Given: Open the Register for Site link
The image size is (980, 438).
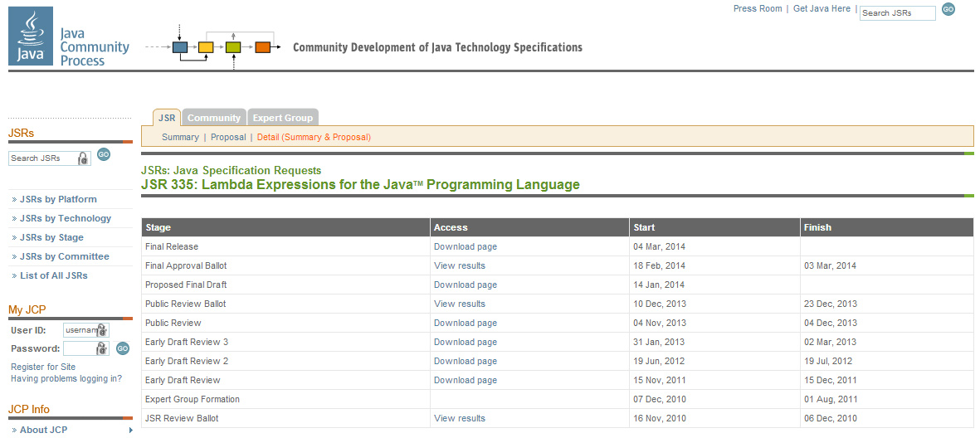Looking at the screenshot, I should tap(43, 367).
